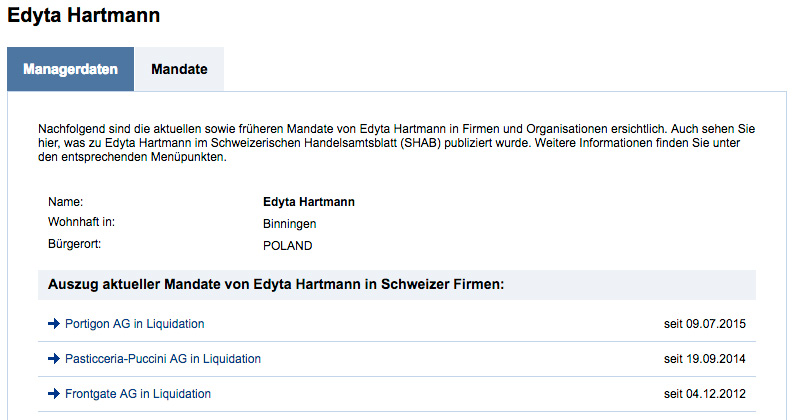Viewport: 793px width, 420px height.
Task: Click the Bürgerort value 'POLAND'
Action: point(288,245)
